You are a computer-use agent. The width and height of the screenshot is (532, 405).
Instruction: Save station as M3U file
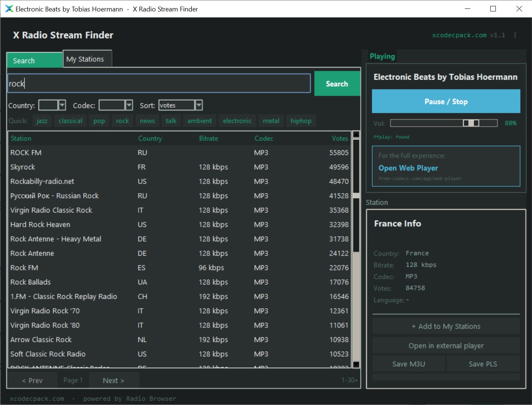[408, 364]
